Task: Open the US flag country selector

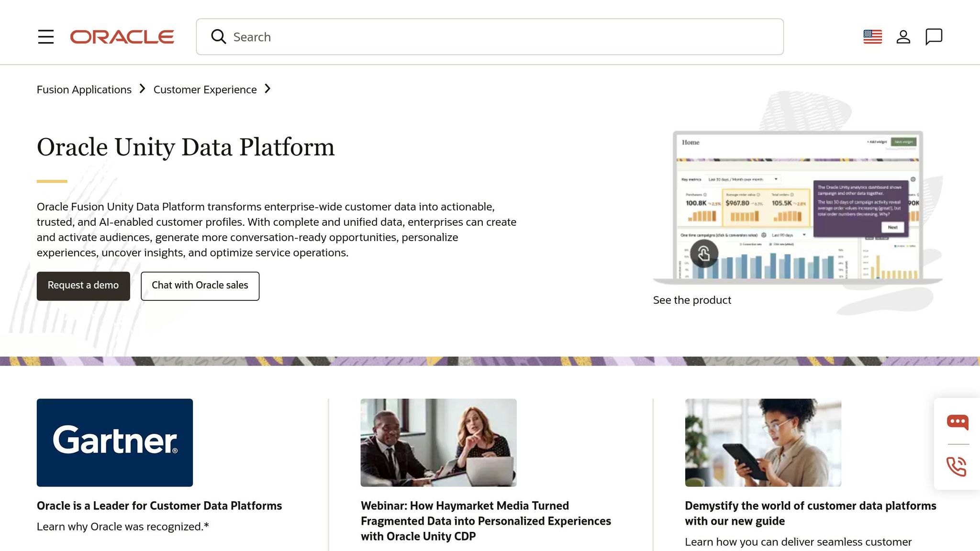Action: [x=872, y=37]
